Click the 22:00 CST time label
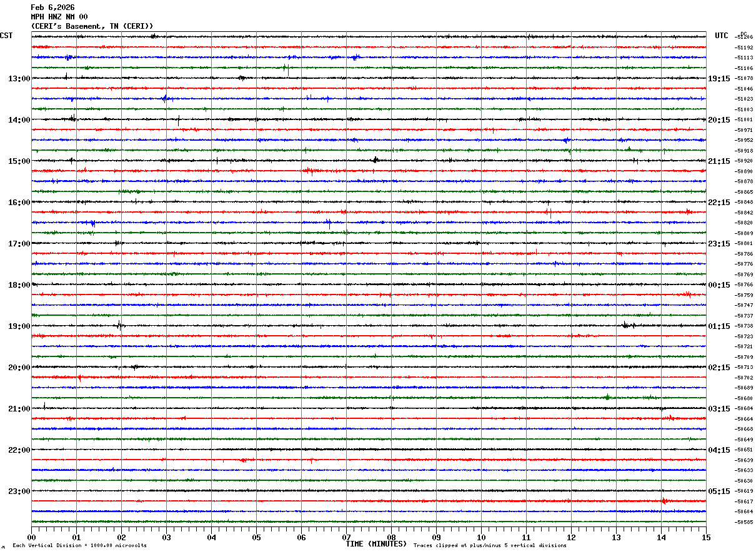Screen dimensions: 756x554 click(x=19, y=450)
